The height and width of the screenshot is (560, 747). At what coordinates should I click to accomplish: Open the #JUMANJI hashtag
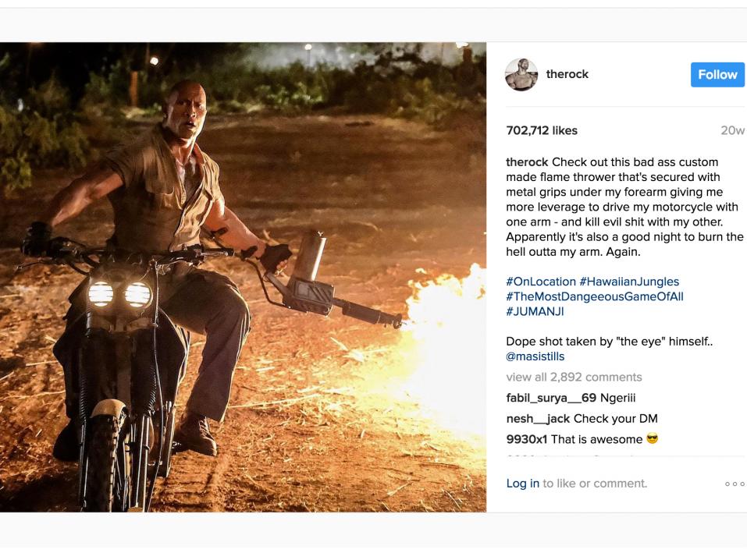pos(535,311)
